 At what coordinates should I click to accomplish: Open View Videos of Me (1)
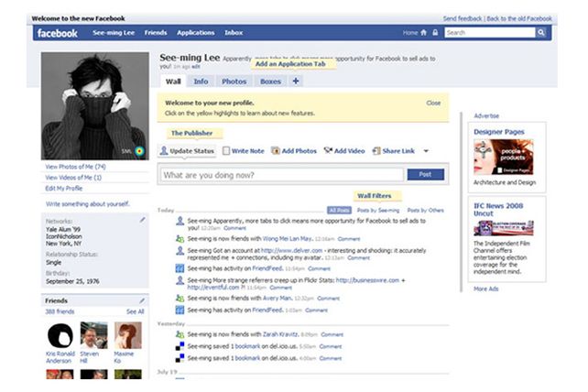[x=73, y=178]
